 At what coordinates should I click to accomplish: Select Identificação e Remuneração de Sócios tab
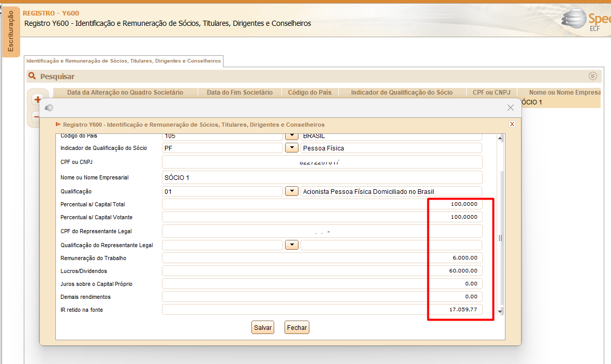tap(124, 61)
